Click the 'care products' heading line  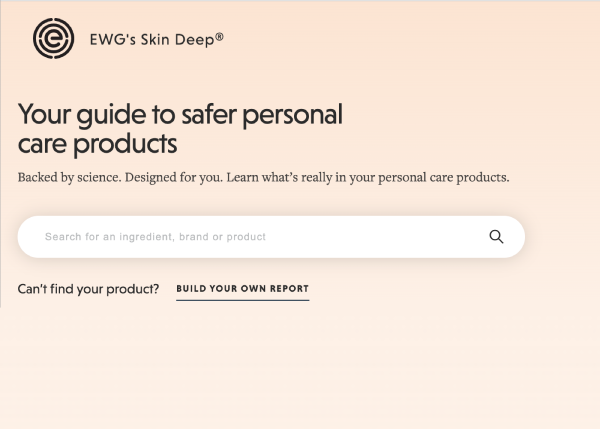(97, 143)
